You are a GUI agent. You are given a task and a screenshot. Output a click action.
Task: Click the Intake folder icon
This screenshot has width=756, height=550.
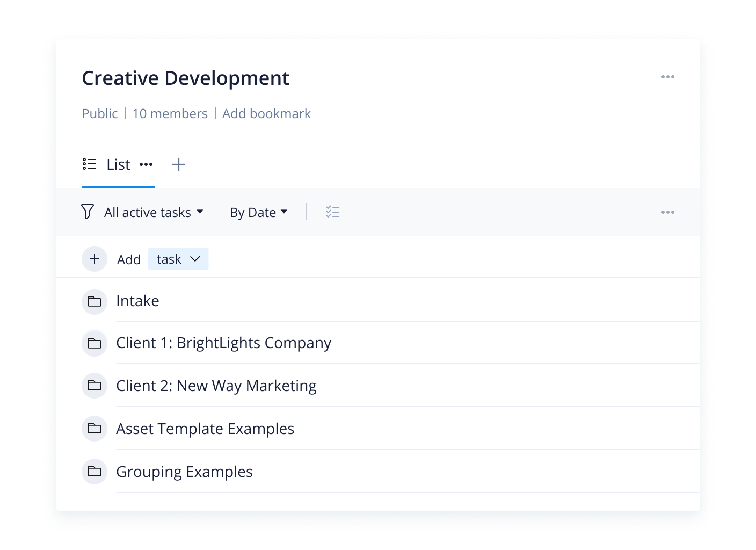95,301
